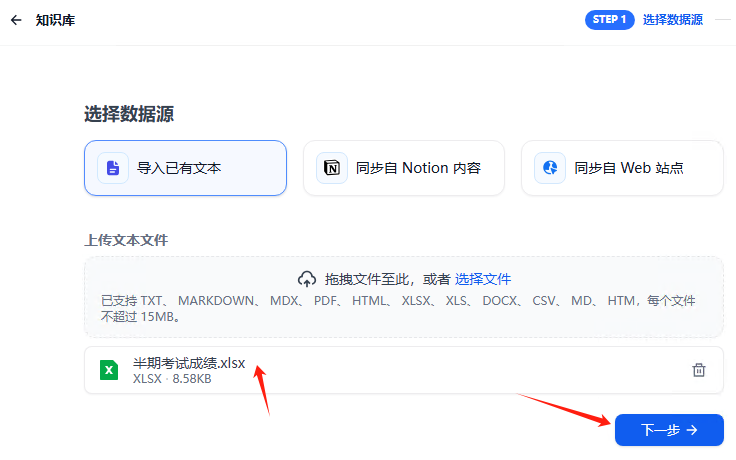Click the Web globe icon
This screenshot has width=736, height=460.
[x=550, y=168]
